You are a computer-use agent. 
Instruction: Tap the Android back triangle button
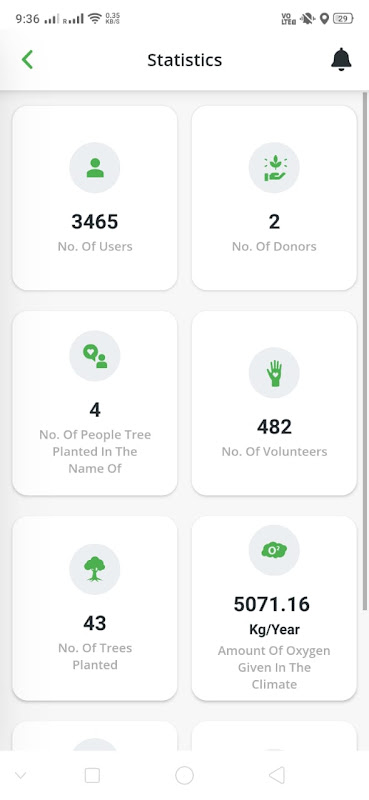[x=277, y=776]
